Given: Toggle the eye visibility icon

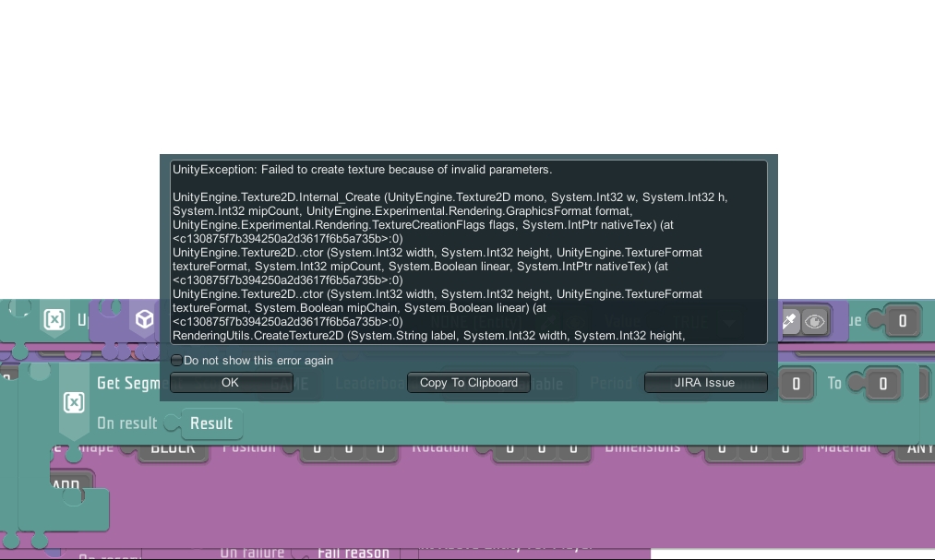Looking at the screenshot, I should tap(814, 321).
